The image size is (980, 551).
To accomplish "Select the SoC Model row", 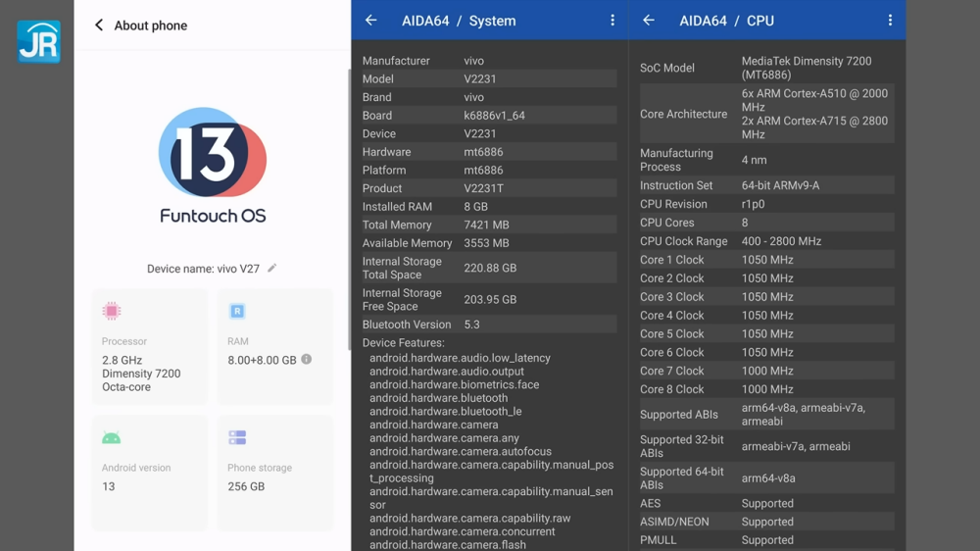I will [x=766, y=68].
